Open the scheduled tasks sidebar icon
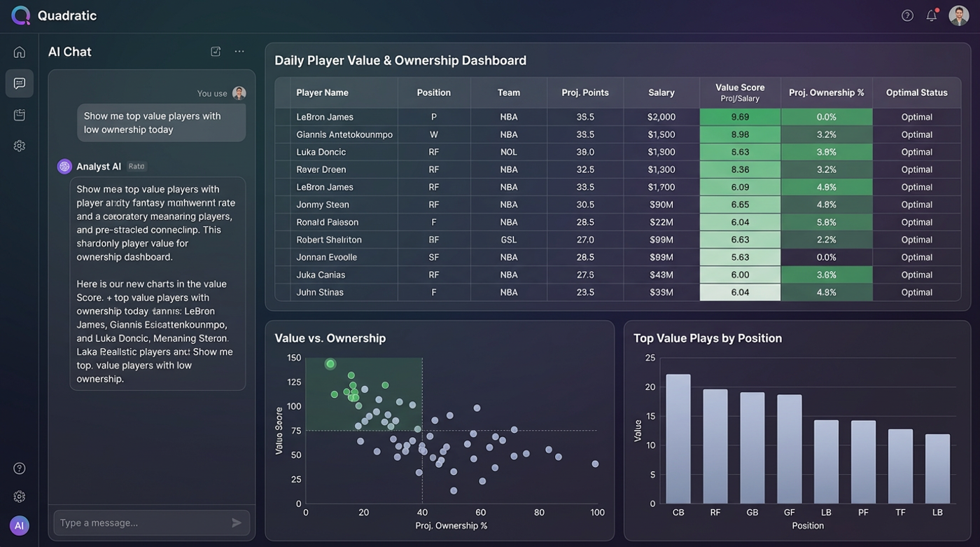980x547 pixels. [20, 114]
